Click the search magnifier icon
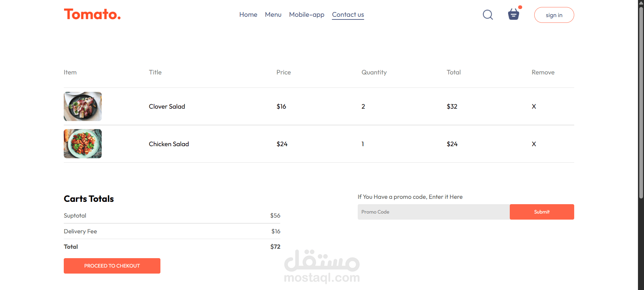 click(x=488, y=15)
